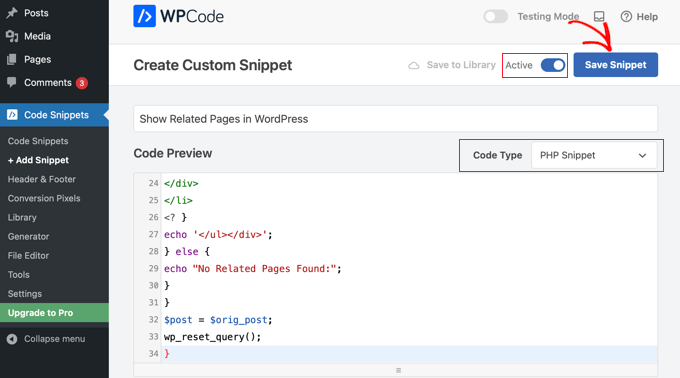The image size is (680, 378).
Task: Open the inbox notifications icon
Action: pos(599,16)
